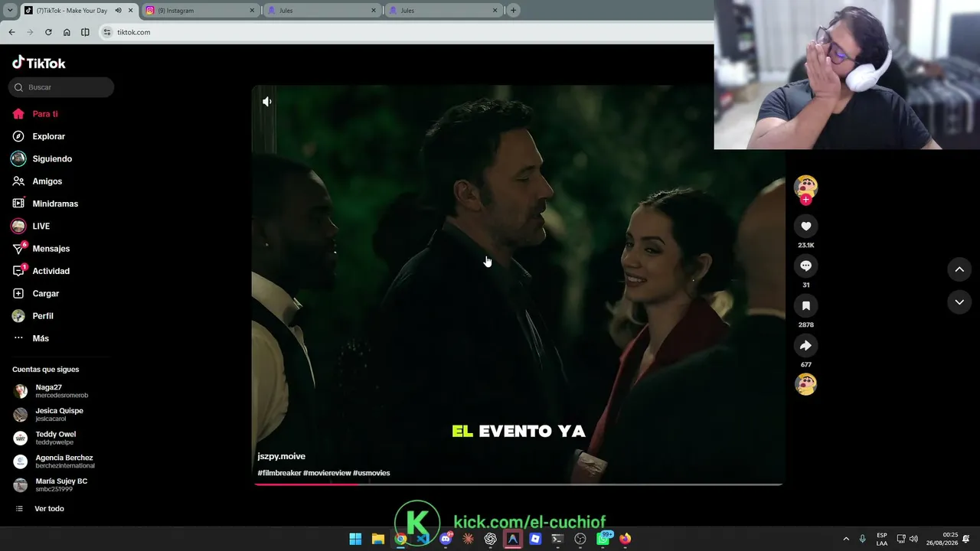Switch to the Jules tab beside the new tab button

click(443, 11)
